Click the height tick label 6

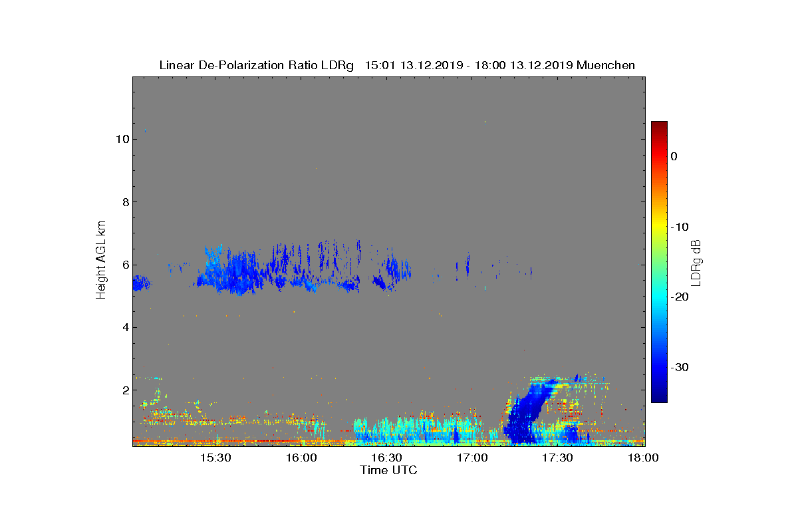(124, 265)
